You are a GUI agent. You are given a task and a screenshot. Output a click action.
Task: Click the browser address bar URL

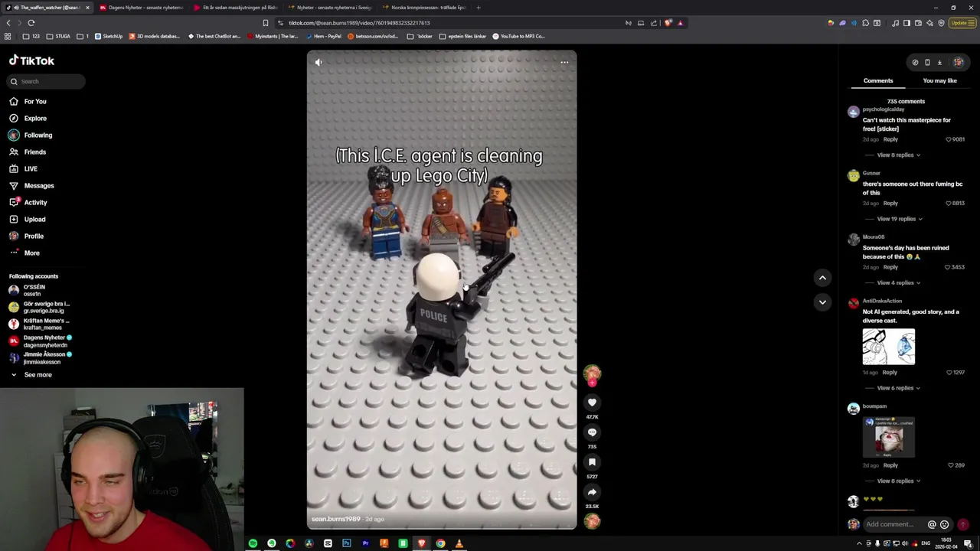(359, 23)
